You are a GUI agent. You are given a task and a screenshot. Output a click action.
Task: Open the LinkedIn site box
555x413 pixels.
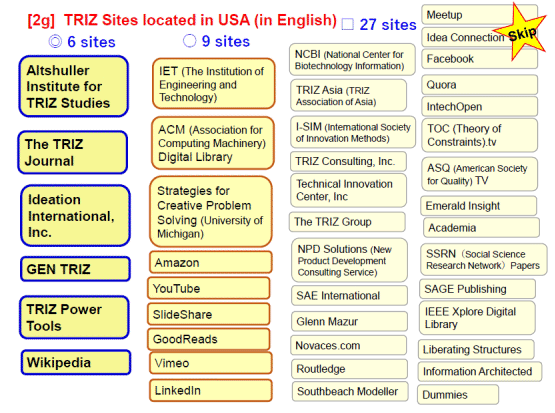(x=211, y=390)
